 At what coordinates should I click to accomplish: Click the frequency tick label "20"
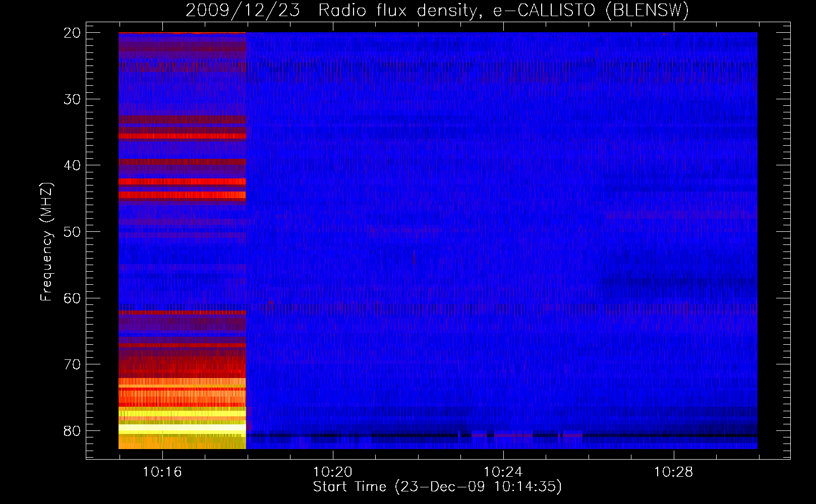pyautogui.click(x=72, y=33)
